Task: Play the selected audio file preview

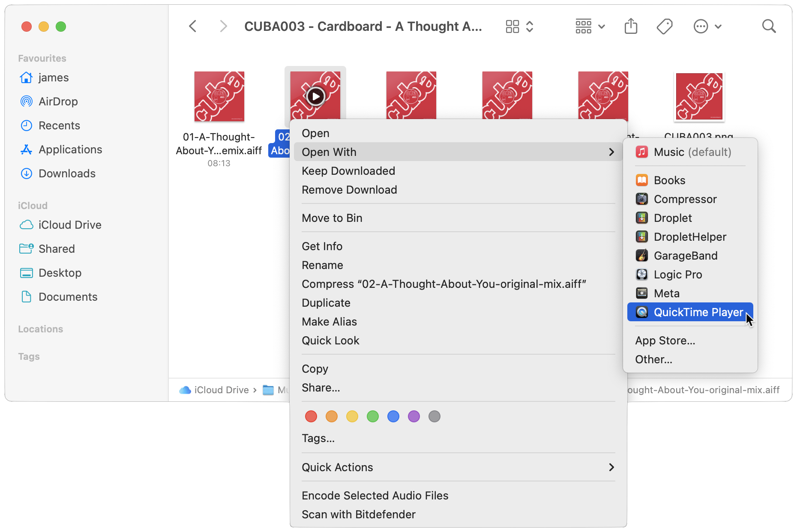Action: (316, 96)
